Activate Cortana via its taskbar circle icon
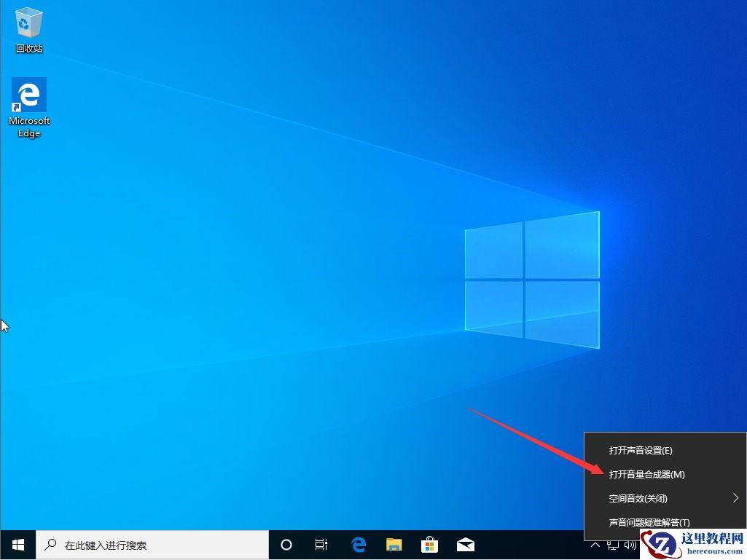This screenshot has width=747, height=560. click(x=286, y=544)
